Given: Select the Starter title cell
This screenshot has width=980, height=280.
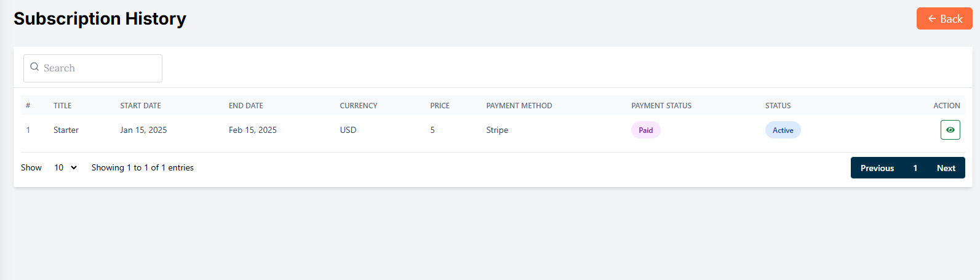Looking at the screenshot, I should click(66, 130).
